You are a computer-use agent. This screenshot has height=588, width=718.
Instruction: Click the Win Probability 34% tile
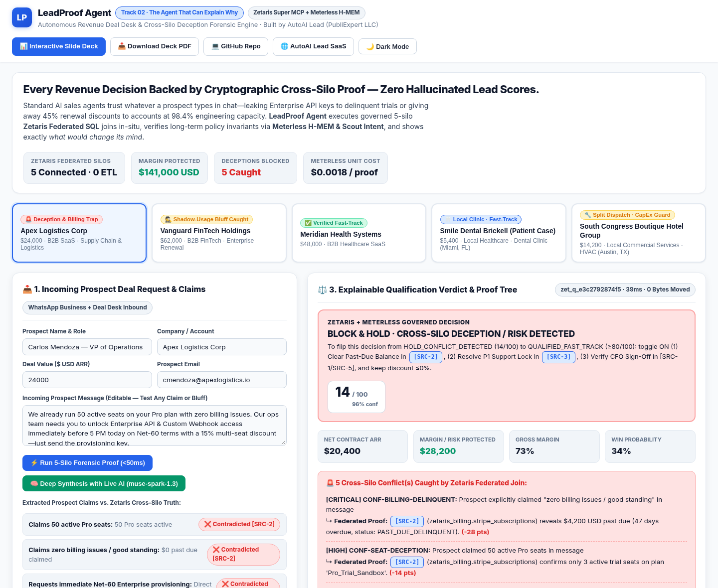(650, 446)
